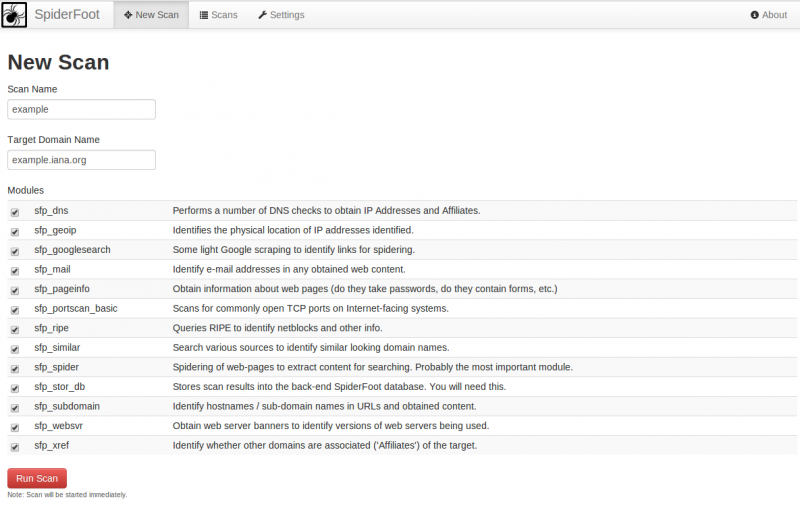Open the New Scan tab

(x=151, y=15)
